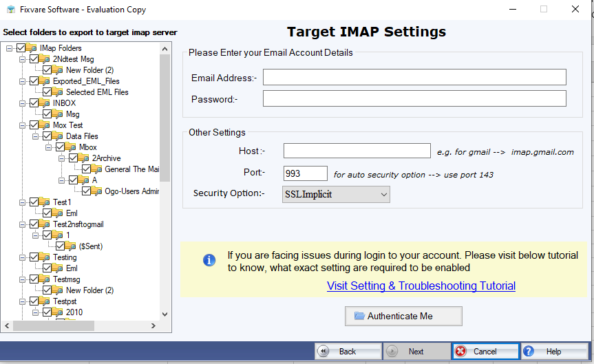Click the folder icon beside Testing
The width and height of the screenshot is (594, 364).
[45, 257]
